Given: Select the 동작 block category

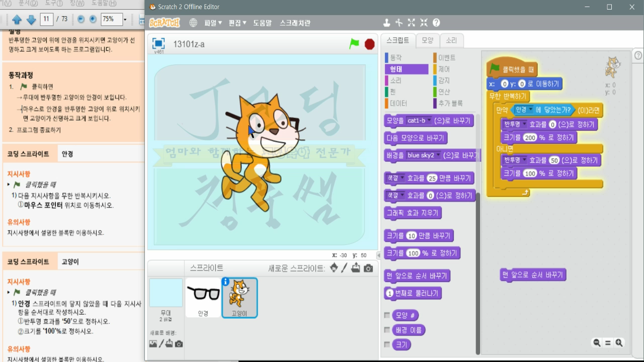Looking at the screenshot, I should click(395, 58).
